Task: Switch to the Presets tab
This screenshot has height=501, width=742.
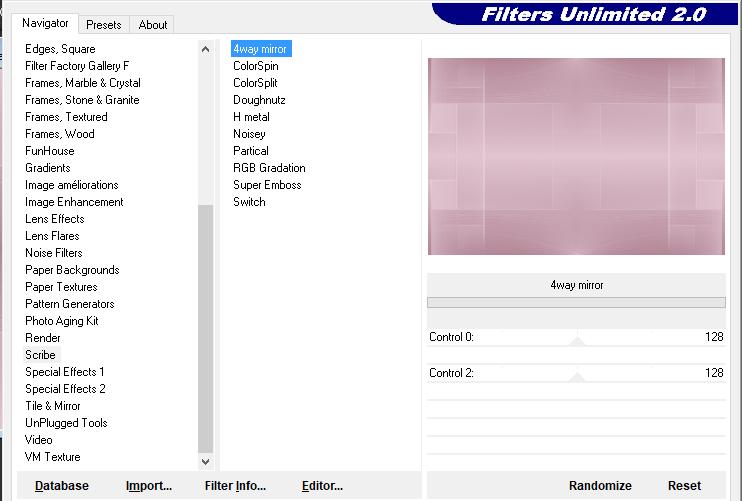Action: (104, 25)
